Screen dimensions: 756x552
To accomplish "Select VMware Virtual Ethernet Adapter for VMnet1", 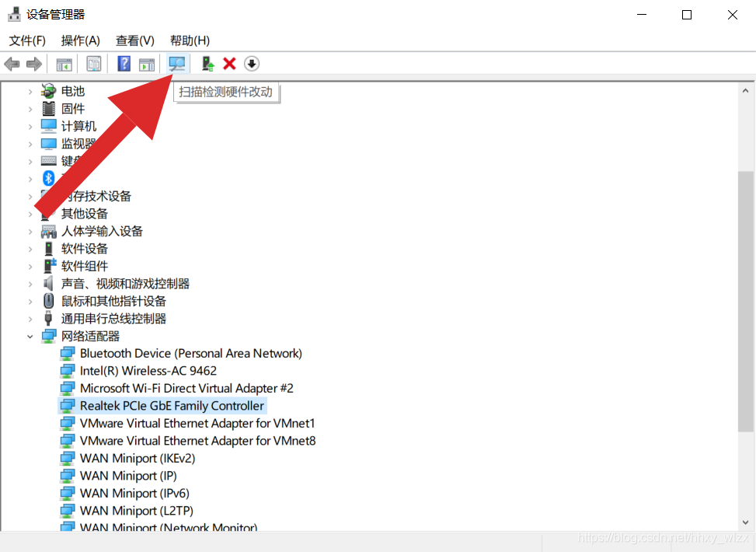I will tap(197, 423).
